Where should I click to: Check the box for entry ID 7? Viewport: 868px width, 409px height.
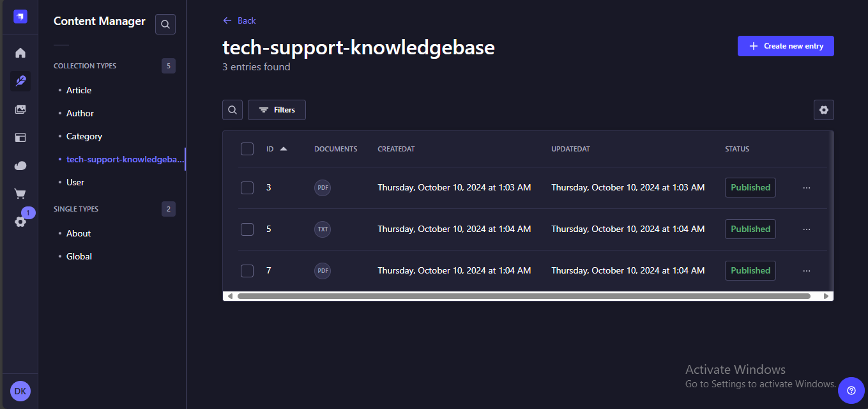coord(247,270)
